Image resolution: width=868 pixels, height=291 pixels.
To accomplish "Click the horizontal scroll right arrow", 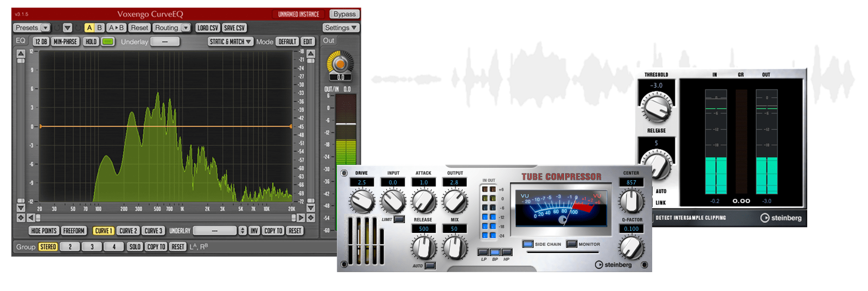I will coord(301,218).
